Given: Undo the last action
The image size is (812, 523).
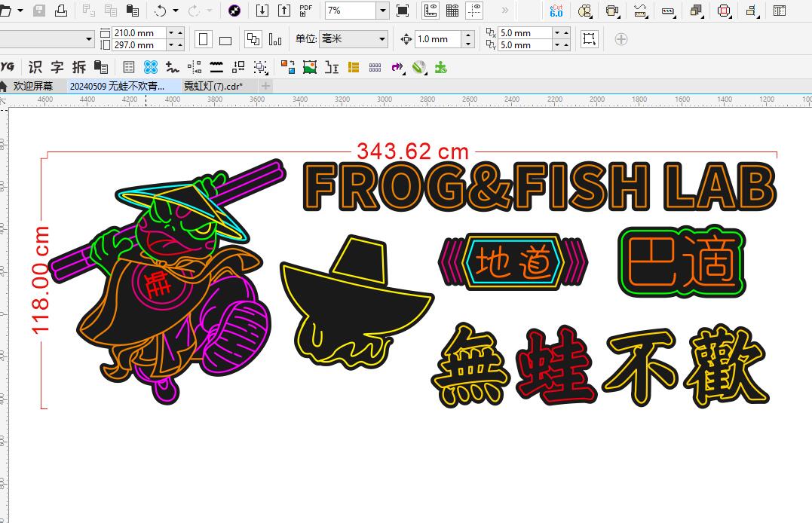Looking at the screenshot, I should pyautogui.click(x=161, y=11).
